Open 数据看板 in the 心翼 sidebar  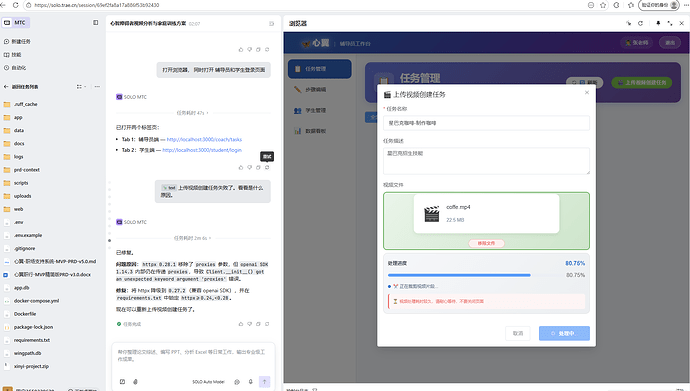click(319, 131)
